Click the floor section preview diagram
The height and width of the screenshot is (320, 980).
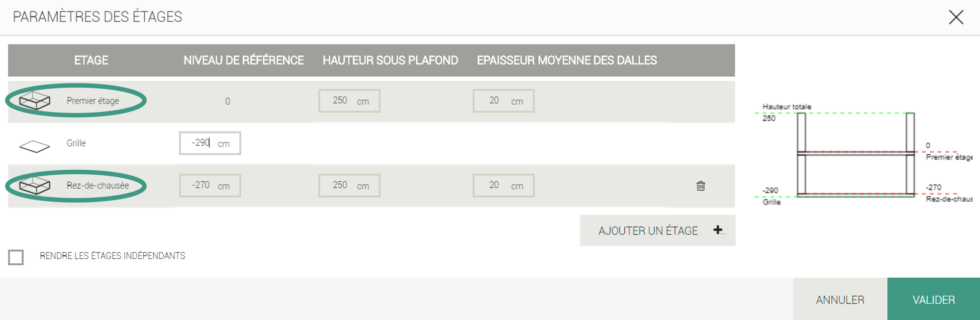[856, 154]
